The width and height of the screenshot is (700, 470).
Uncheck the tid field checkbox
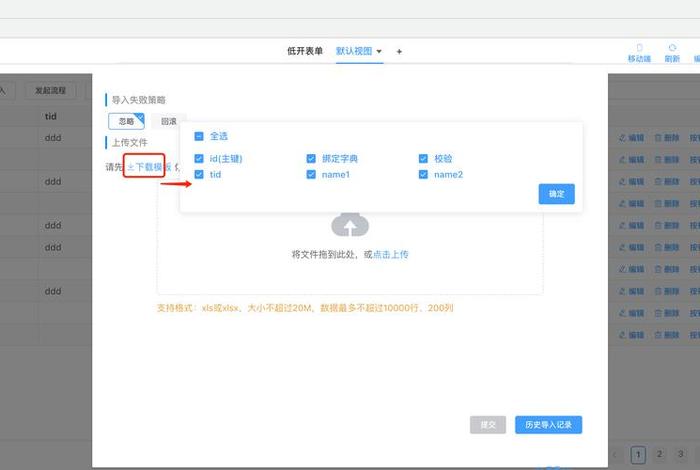(x=199, y=175)
